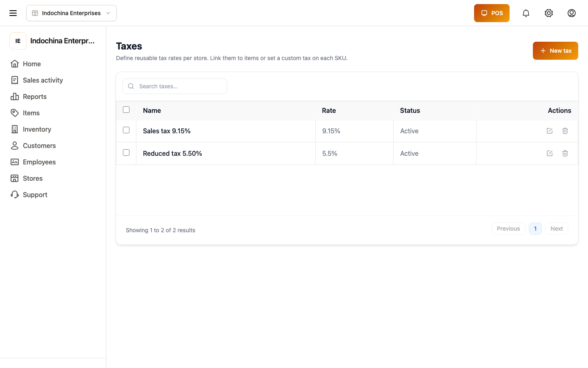This screenshot has width=588, height=368.
Task: Open Reports in sidebar
Action: pos(53,96)
